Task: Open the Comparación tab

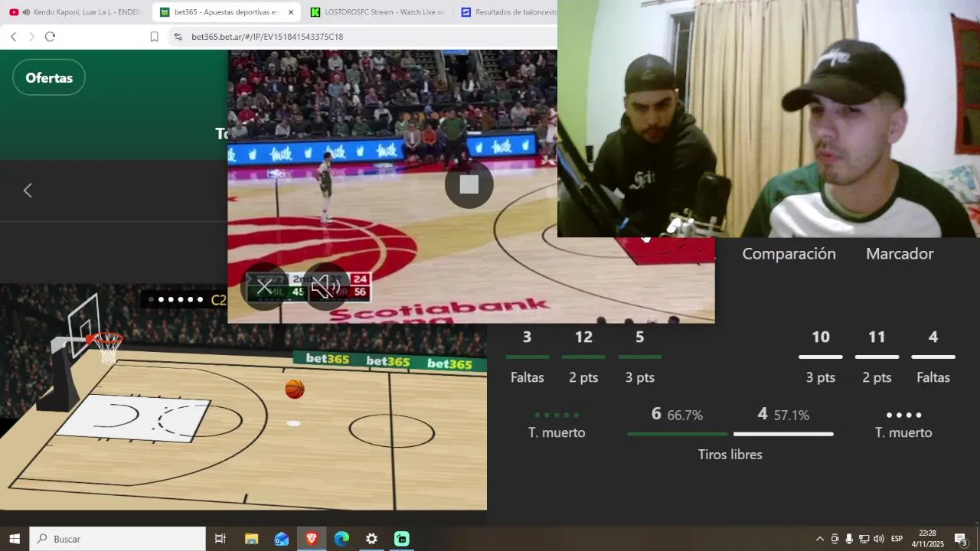Action: click(x=789, y=254)
